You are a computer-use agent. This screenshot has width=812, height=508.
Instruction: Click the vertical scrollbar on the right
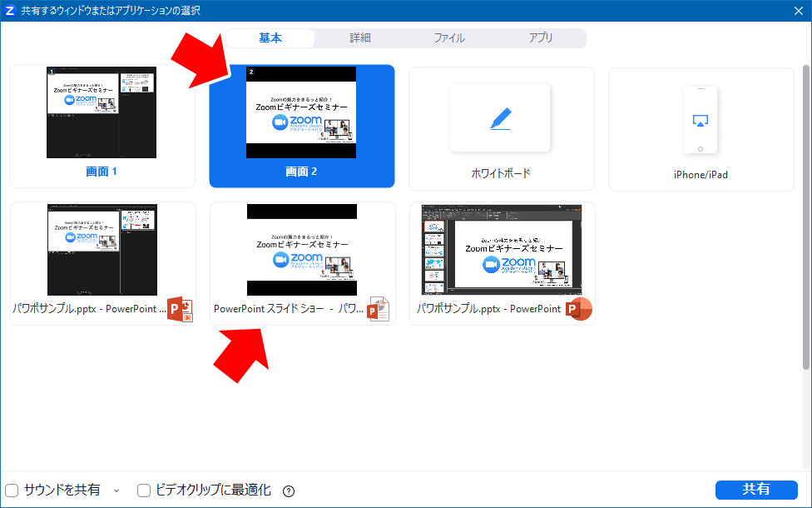[805, 217]
